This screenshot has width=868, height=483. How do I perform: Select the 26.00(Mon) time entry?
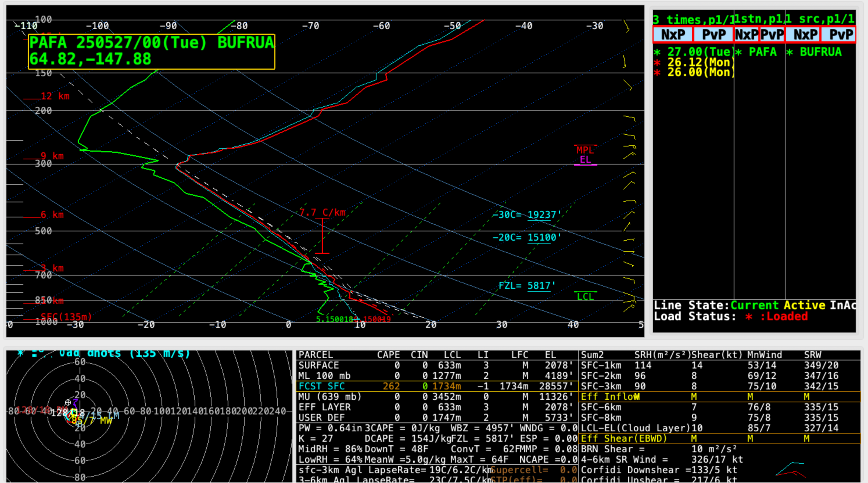(694, 72)
